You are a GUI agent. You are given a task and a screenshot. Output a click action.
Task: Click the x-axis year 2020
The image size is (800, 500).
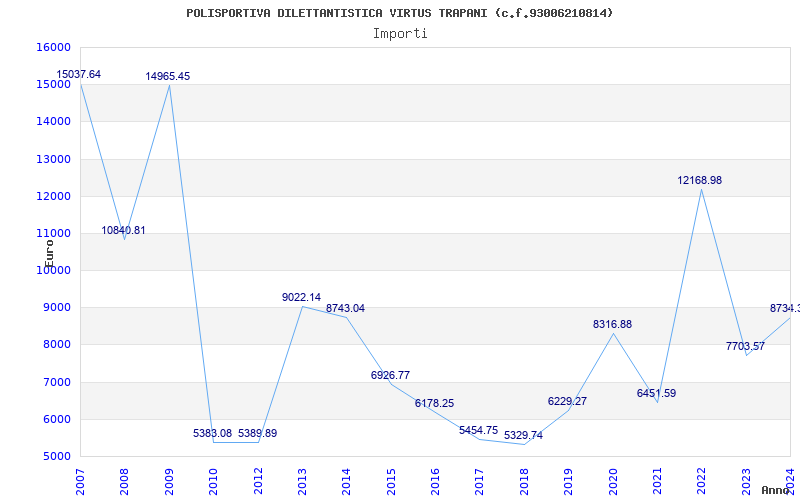pyautogui.click(x=613, y=482)
